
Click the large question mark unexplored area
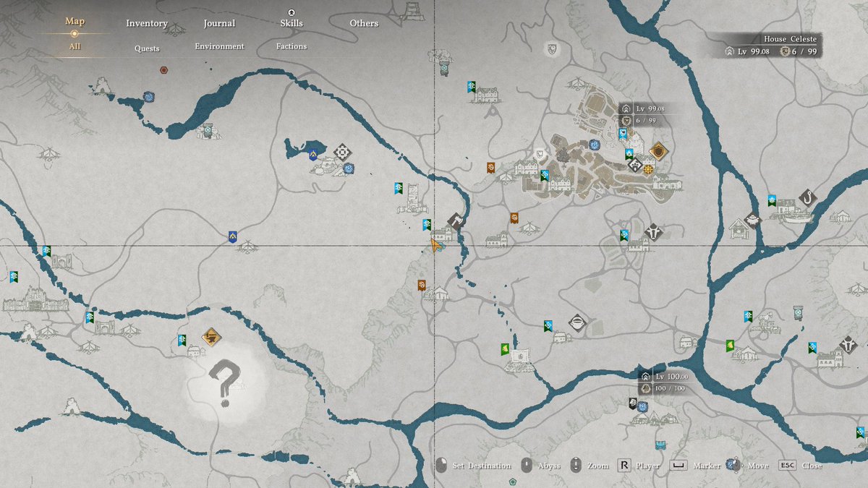(224, 383)
